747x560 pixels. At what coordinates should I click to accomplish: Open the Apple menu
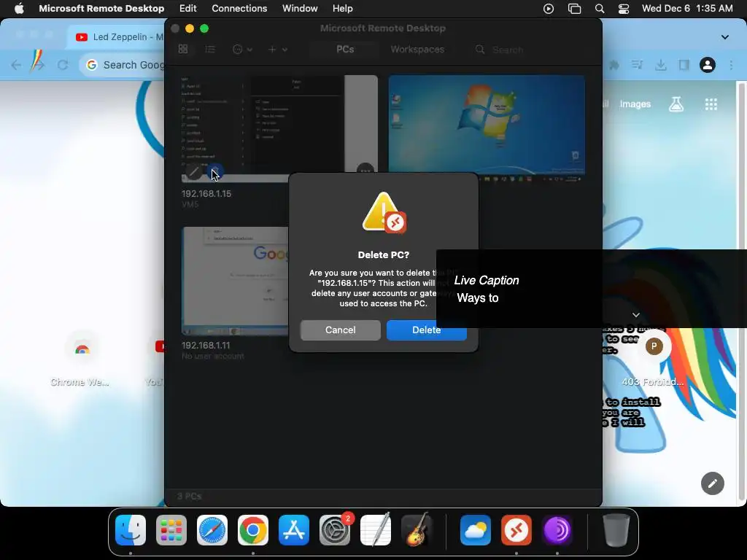point(19,9)
